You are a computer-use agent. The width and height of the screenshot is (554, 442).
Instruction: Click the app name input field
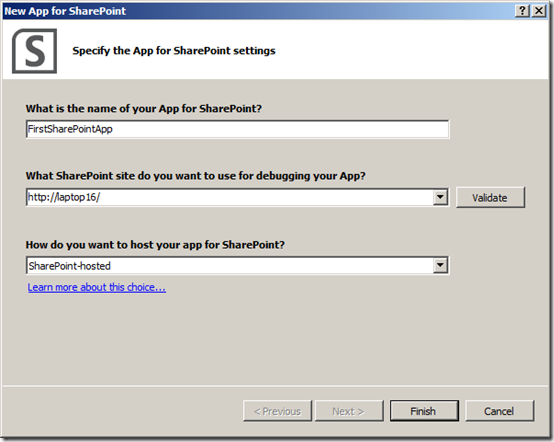[237, 129]
